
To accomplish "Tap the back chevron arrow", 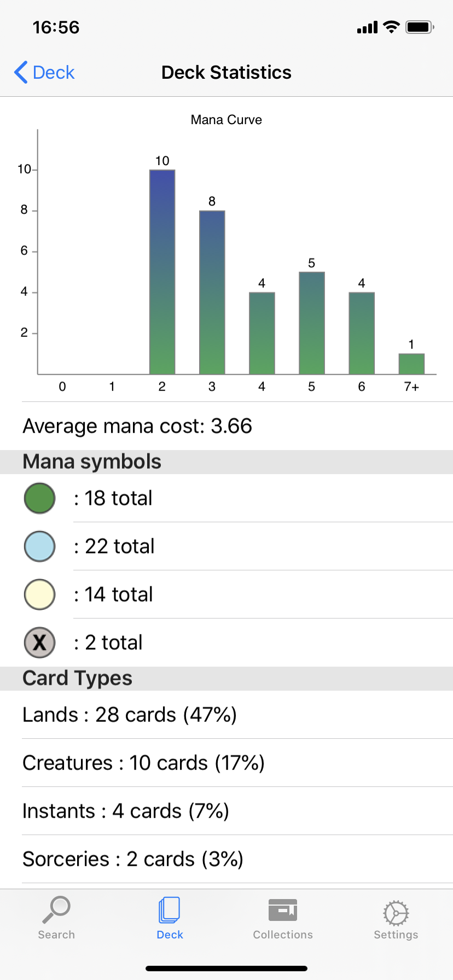I will coord(21,72).
